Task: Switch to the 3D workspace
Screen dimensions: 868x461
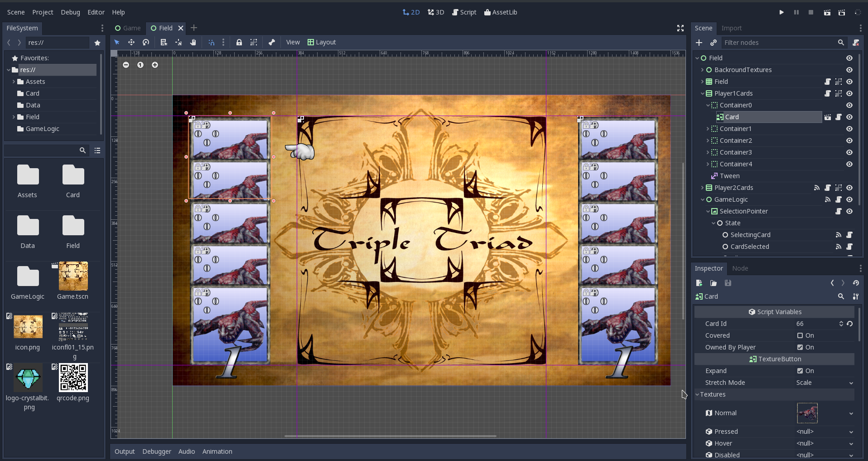Action: coord(436,12)
